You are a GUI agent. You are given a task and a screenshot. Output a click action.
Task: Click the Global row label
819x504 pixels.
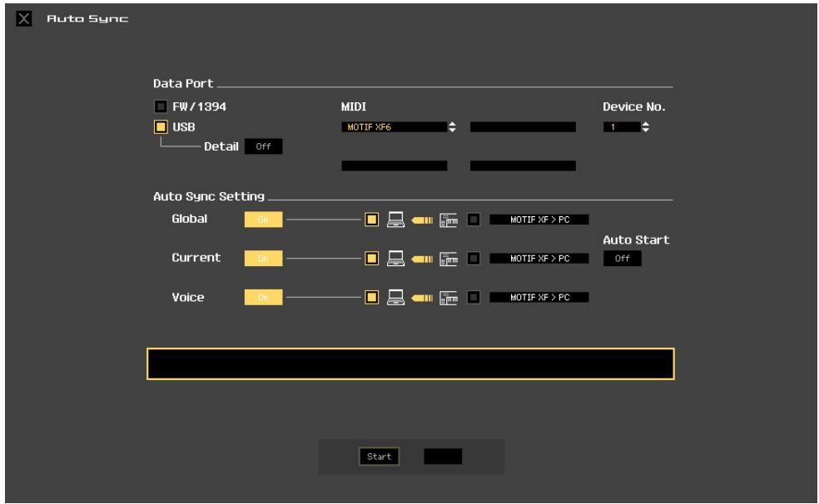189,219
